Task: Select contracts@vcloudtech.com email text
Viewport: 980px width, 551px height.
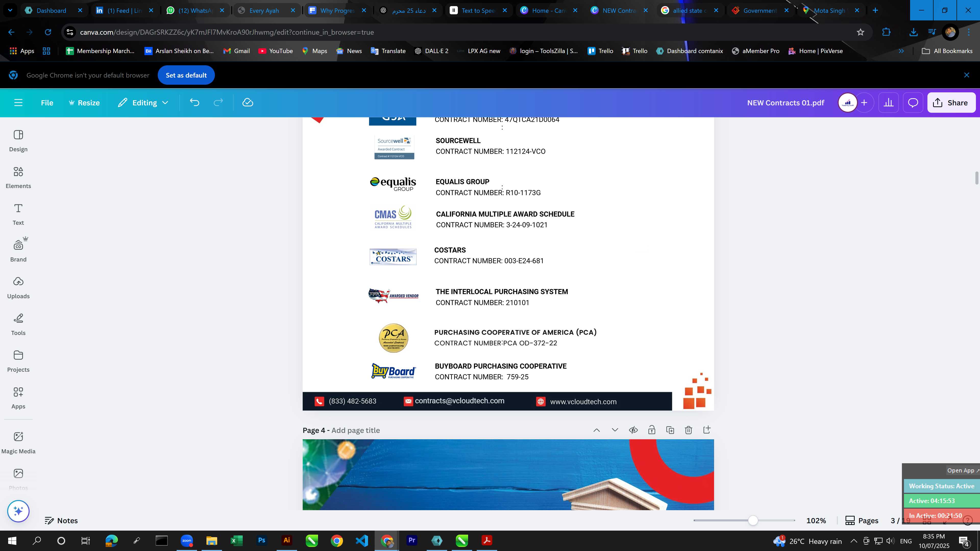Action: [x=460, y=401]
